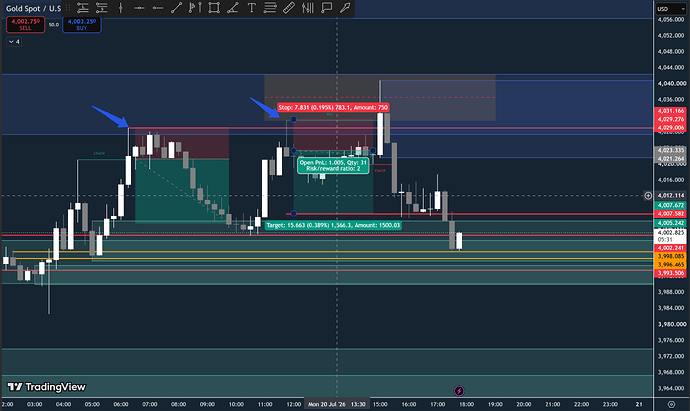Click the blue BUY 4,003.25 button
The height and width of the screenshot is (411, 690).
(82, 25)
